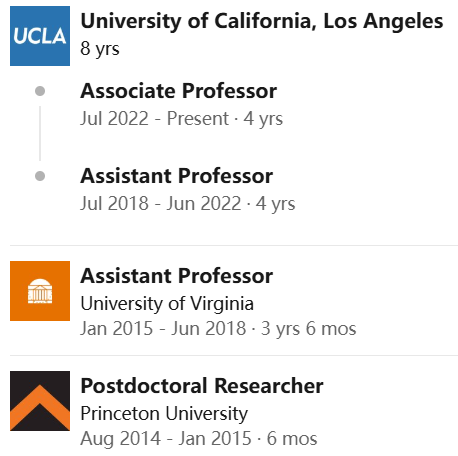Click the vertical timeline connector line
The image size is (458, 456).
click(40, 133)
